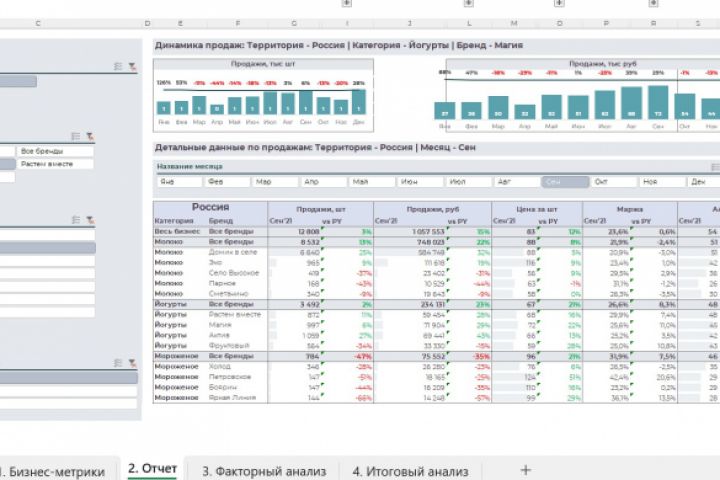This screenshot has width=720, height=480.
Task: Click the 234 131 yogurt sales value
Action: tap(433, 304)
